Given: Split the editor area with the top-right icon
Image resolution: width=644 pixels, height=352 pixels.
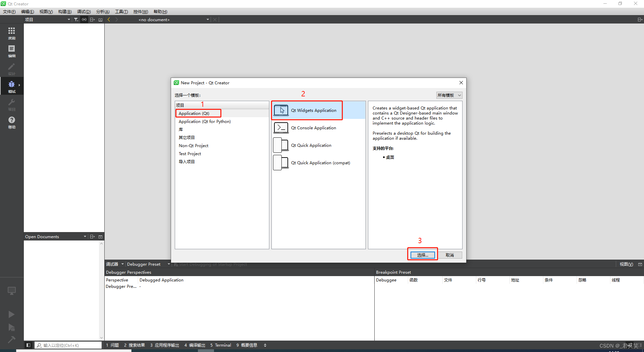Looking at the screenshot, I should click(x=640, y=20).
